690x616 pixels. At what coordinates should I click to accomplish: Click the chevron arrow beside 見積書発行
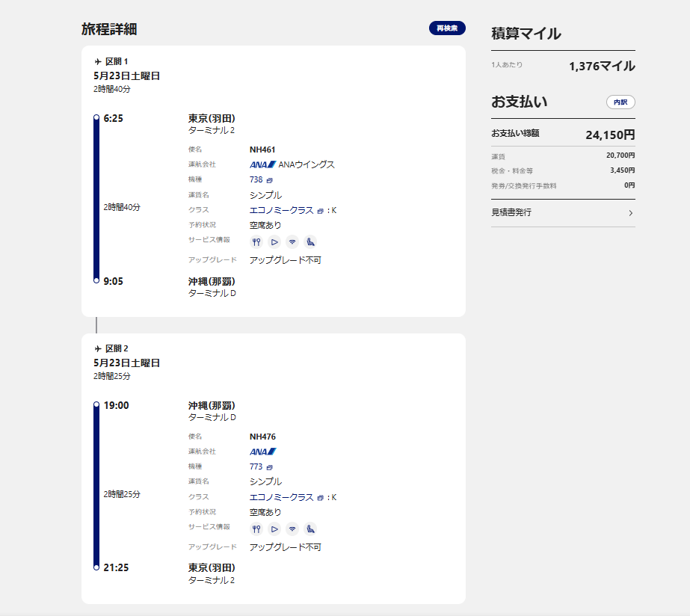pos(630,213)
